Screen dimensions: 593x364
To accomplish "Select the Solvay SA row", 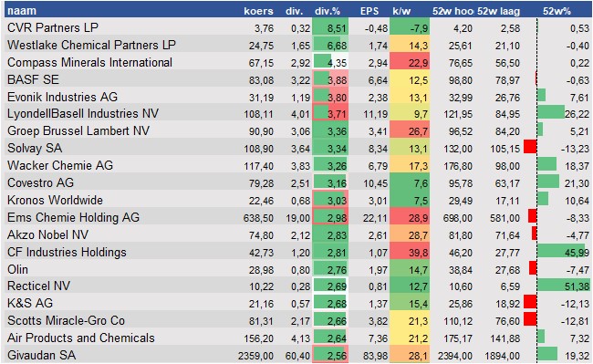I will (x=297, y=148).
